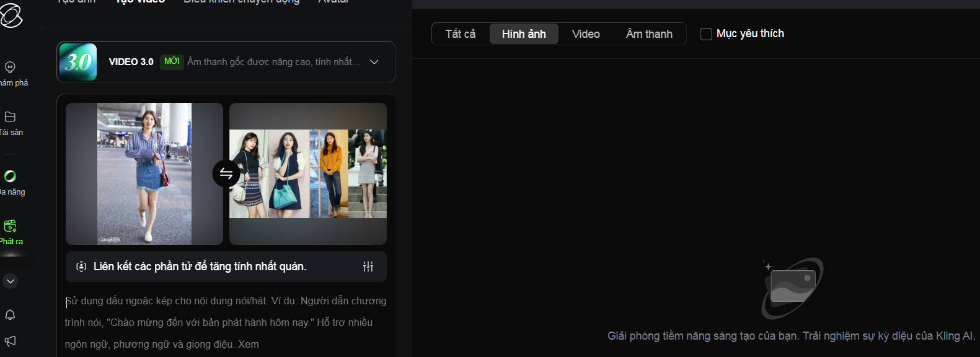This screenshot has height=357, width=980.
Task: Click the Kling AI logo icon
Action: click(x=11, y=14)
